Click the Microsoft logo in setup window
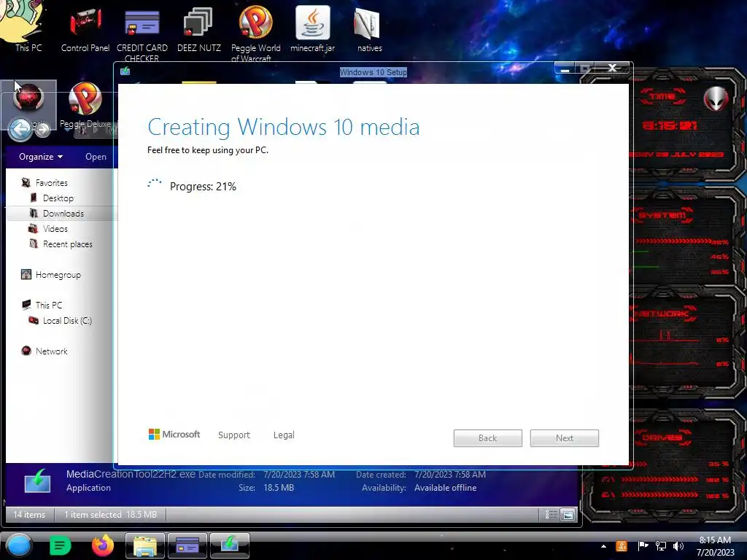747x560 pixels. pyautogui.click(x=174, y=435)
